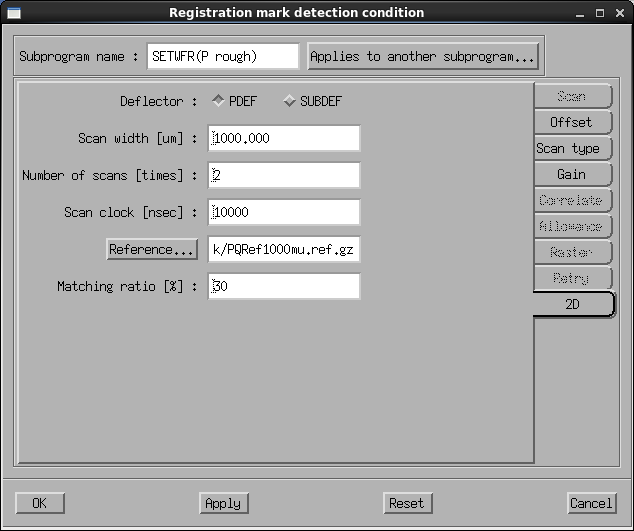
Task: Open the Scan type tab
Action: tap(569, 148)
